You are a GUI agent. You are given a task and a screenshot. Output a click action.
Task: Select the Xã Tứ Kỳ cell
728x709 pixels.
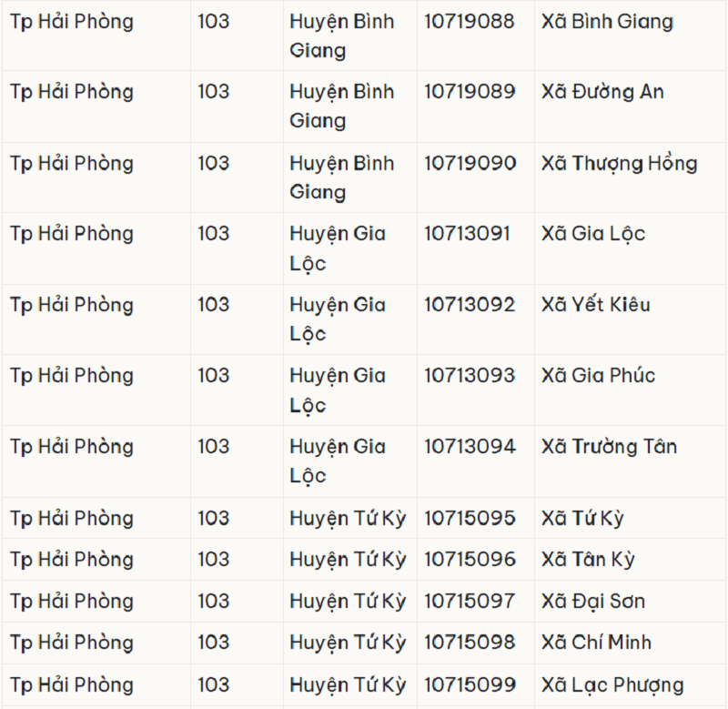click(x=630, y=518)
